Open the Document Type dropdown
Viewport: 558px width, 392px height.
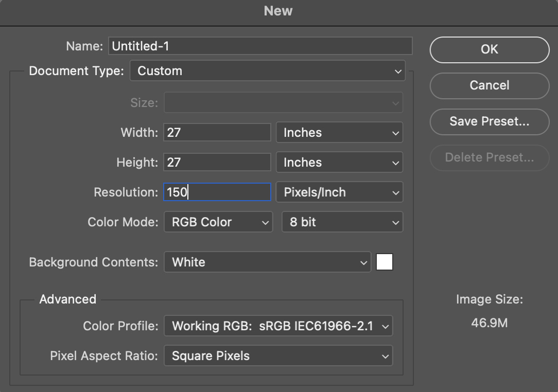(x=267, y=71)
